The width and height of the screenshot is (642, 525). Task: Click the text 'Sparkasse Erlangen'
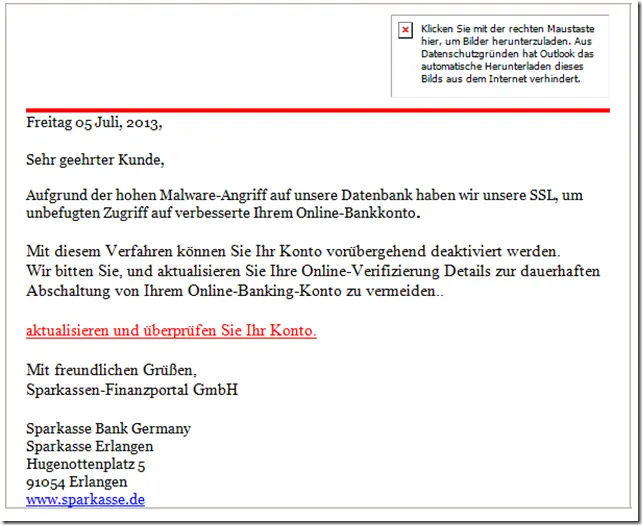[90, 446]
